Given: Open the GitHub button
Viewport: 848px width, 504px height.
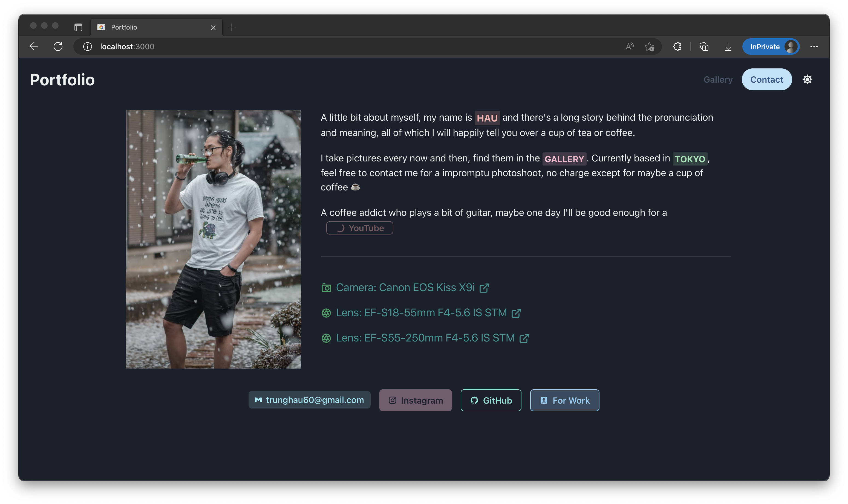Looking at the screenshot, I should pyautogui.click(x=491, y=400).
